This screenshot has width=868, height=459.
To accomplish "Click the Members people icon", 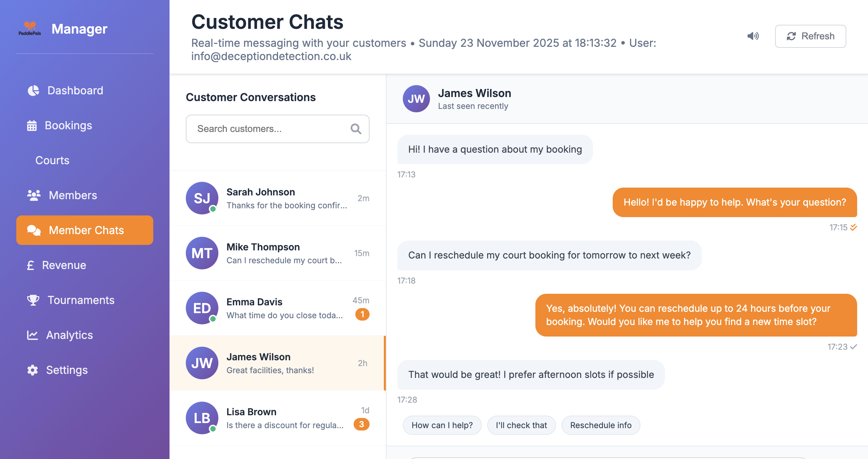I will click(x=34, y=195).
